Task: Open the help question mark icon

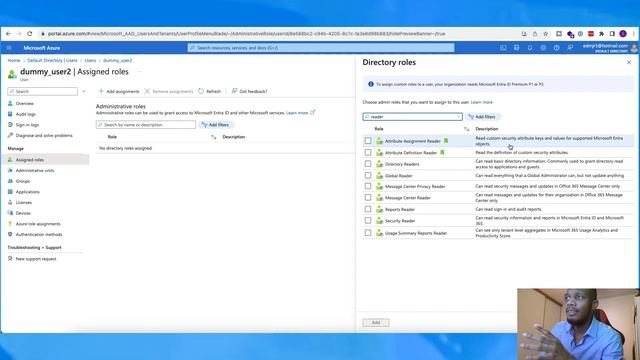Action: pyautogui.click(x=556, y=48)
